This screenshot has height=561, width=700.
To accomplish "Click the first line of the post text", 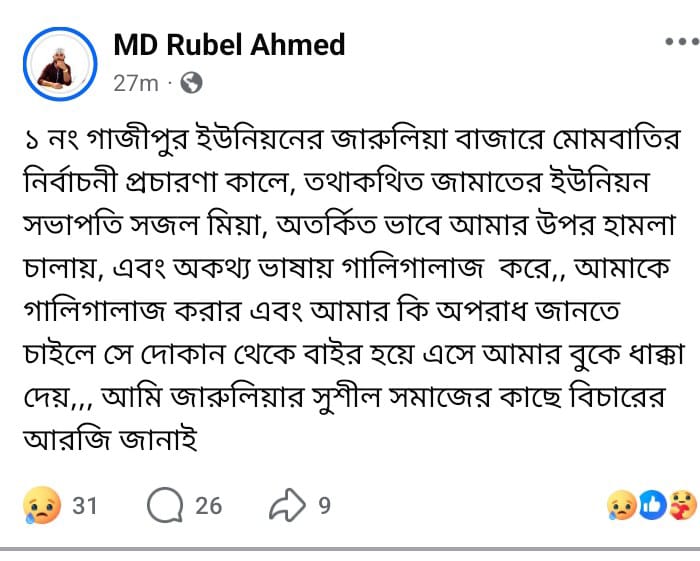I will (349, 141).
